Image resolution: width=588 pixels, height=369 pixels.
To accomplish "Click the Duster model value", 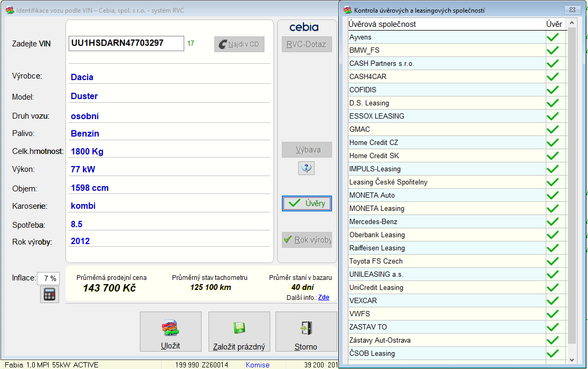I will [84, 96].
